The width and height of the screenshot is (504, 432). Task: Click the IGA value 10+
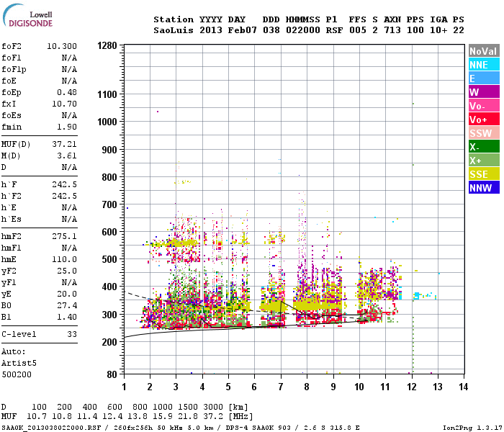(438, 30)
